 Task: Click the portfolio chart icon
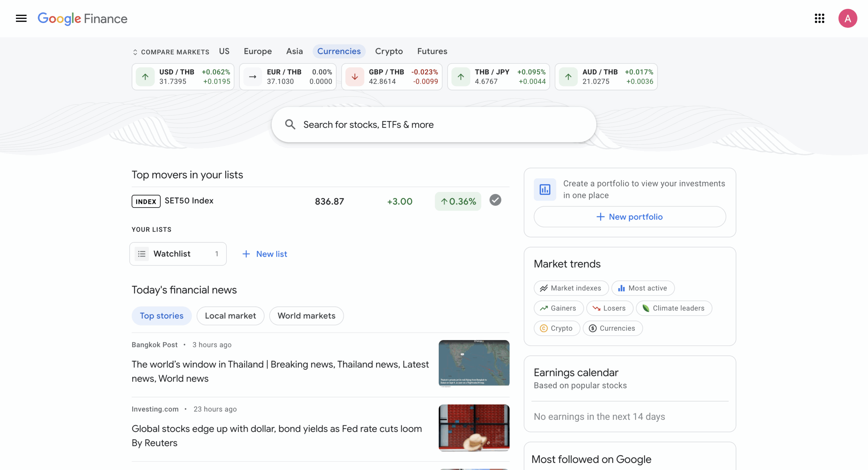point(545,189)
